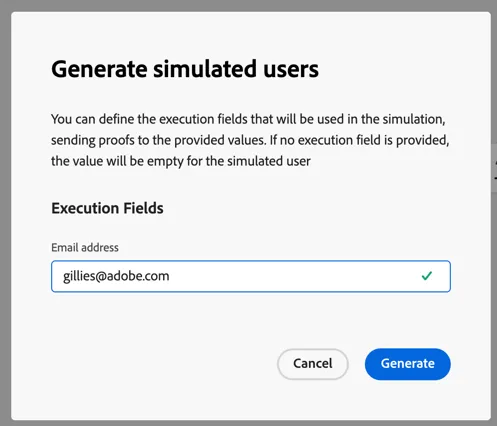Click the empty area inside the email field
This screenshot has height=426, width=497.
(x=293, y=276)
